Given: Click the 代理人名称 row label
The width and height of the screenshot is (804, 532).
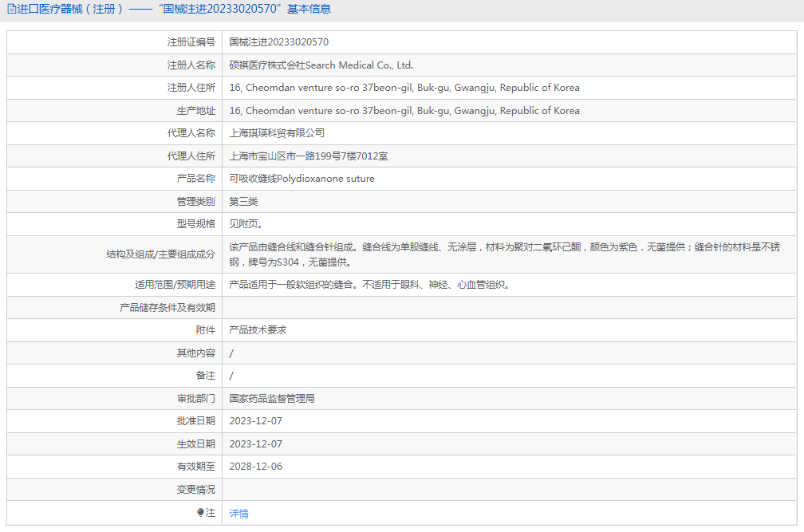Looking at the screenshot, I should point(191,133).
